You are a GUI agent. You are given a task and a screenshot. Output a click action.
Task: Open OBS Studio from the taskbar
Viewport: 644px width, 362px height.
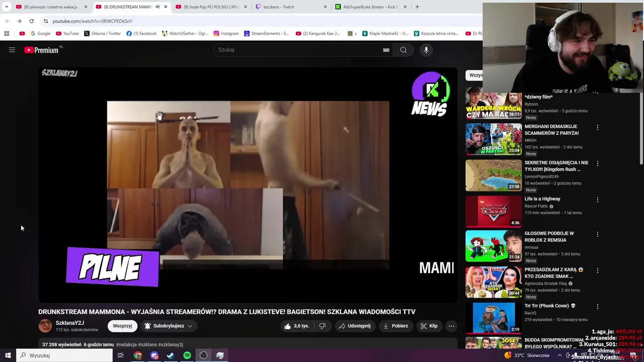tap(203, 355)
